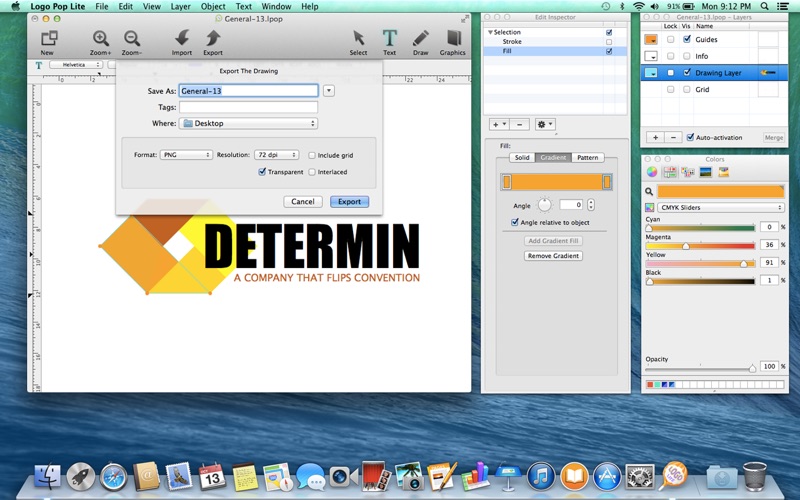The image size is (800, 500).
Task: Open Logo Pop Lite from the Dock
Action: coord(673,476)
